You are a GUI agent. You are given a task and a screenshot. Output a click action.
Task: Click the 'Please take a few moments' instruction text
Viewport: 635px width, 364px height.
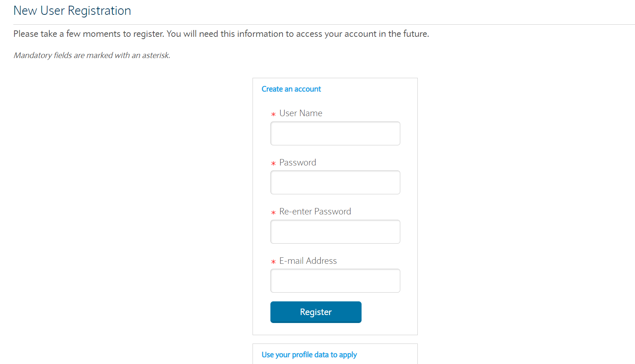point(221,34)
